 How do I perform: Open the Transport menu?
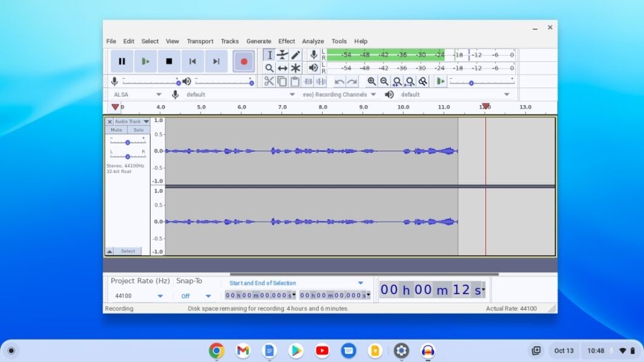coord(200,41)
